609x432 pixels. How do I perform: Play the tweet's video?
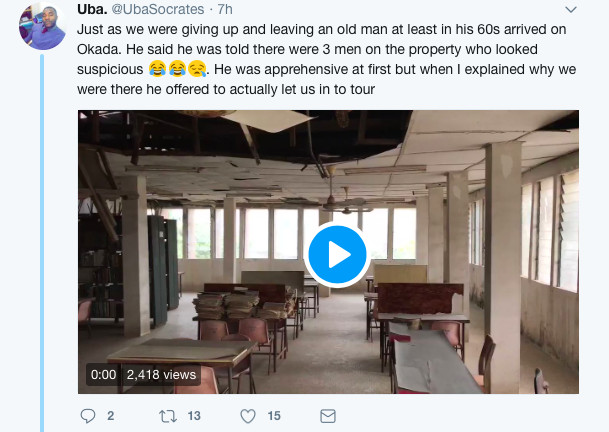tap(337, 255)
